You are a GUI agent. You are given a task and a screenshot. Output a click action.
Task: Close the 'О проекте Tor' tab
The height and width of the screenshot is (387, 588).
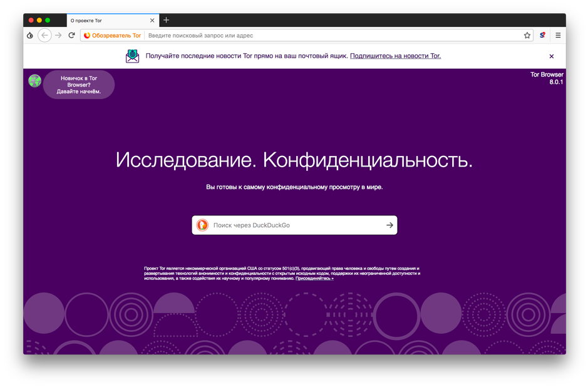click(152, 20)
